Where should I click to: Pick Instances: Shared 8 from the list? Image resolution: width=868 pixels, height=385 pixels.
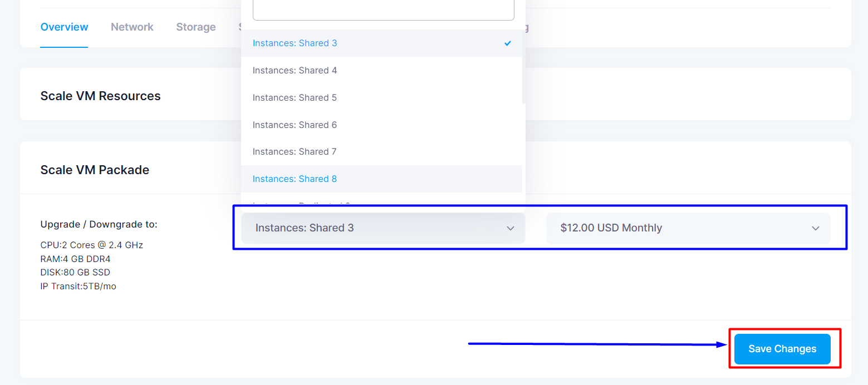381,179
